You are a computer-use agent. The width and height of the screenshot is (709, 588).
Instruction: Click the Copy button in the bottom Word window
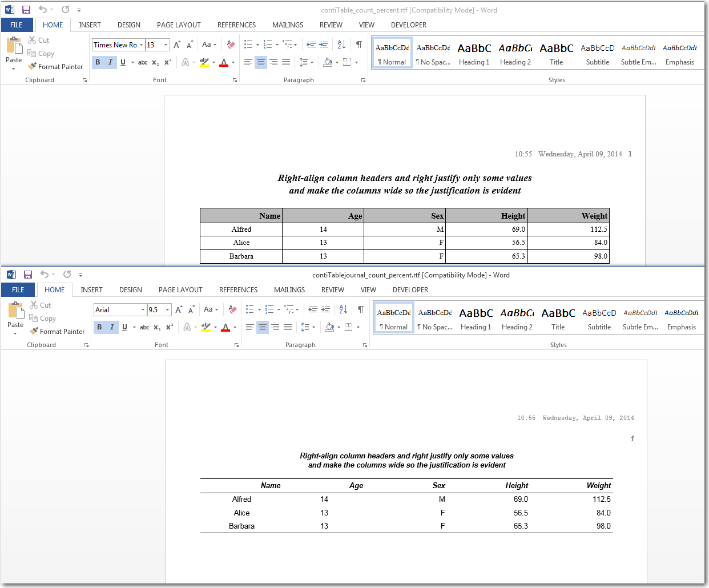pyautogui.click(x=43, y=319)
